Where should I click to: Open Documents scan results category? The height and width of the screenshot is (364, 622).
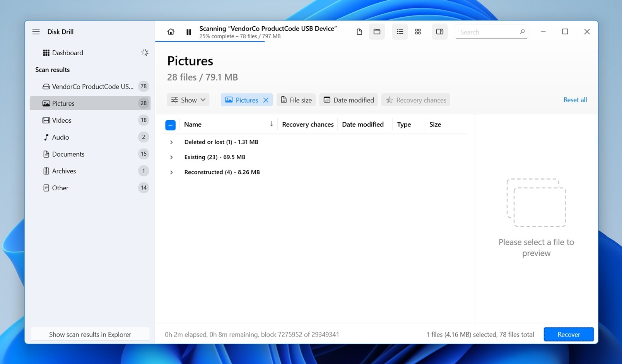coord(68,154)
